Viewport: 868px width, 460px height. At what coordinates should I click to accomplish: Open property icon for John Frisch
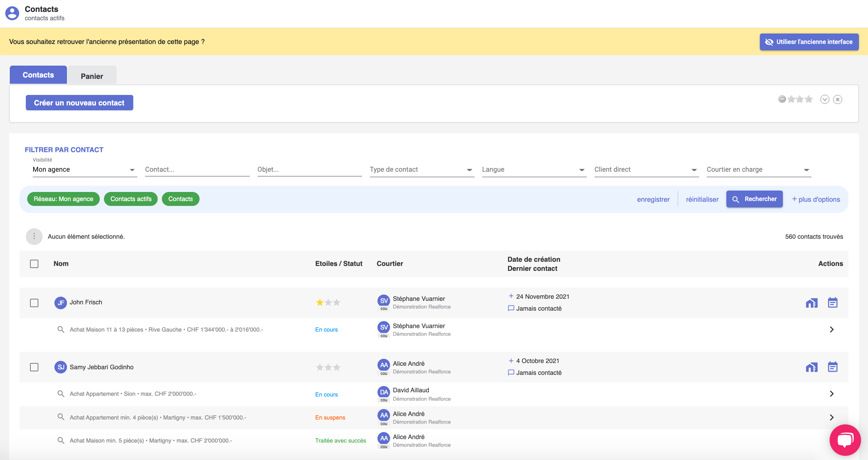(811, 303)
